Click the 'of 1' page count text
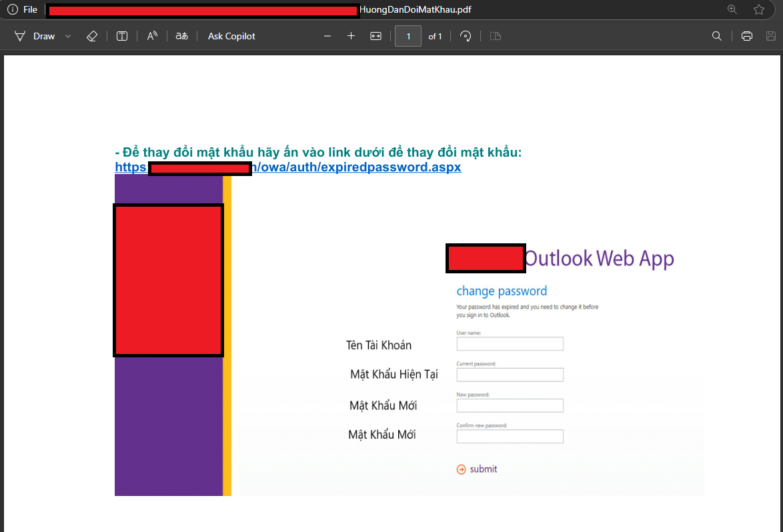 point(435,37)
